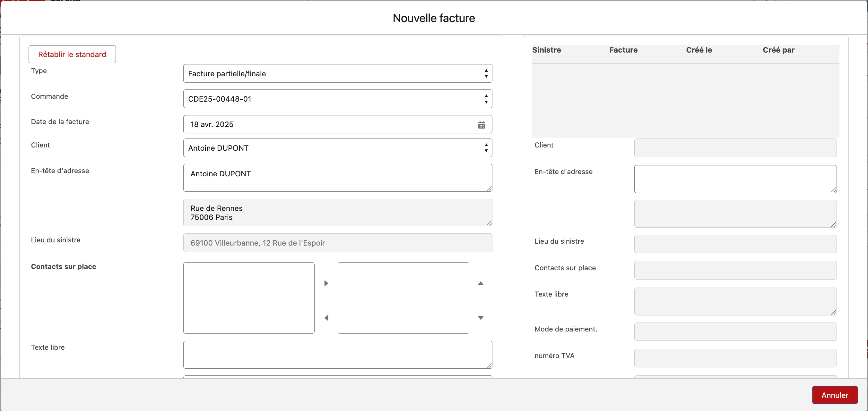Image resolution: width=868 pixels, height=411 pixels.
Task: Open the Commande dropdown CDE25-00448-01
Action: (x=338, y=99)
